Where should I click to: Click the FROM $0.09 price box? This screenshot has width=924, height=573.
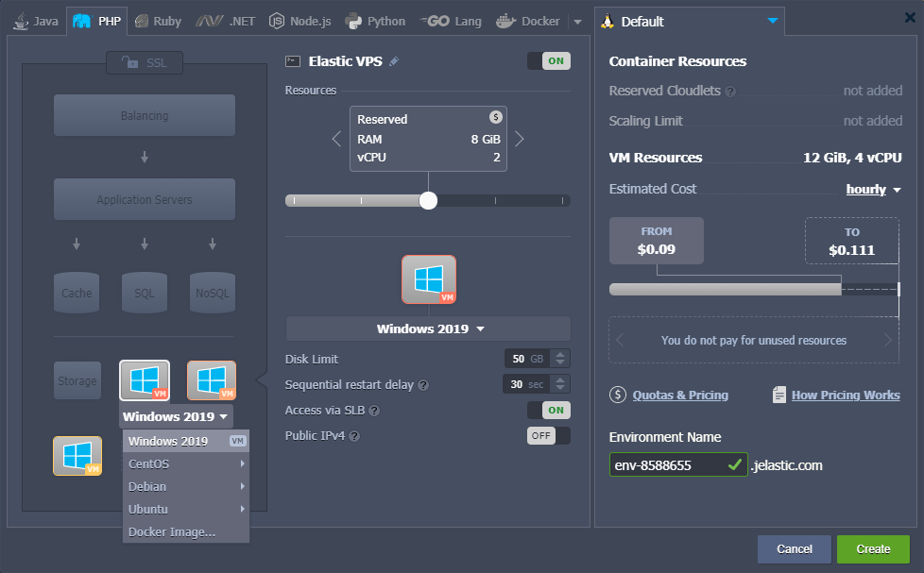click(656, 241)
